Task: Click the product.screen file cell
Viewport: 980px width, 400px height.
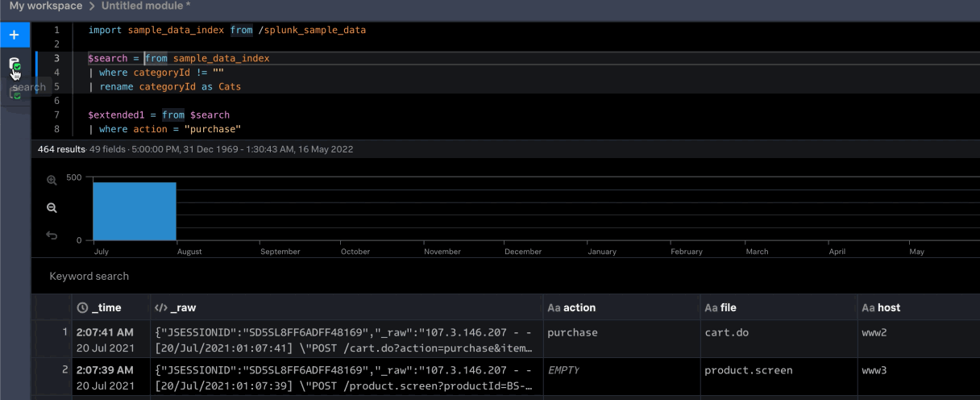Action: click(x=748, y=370)
